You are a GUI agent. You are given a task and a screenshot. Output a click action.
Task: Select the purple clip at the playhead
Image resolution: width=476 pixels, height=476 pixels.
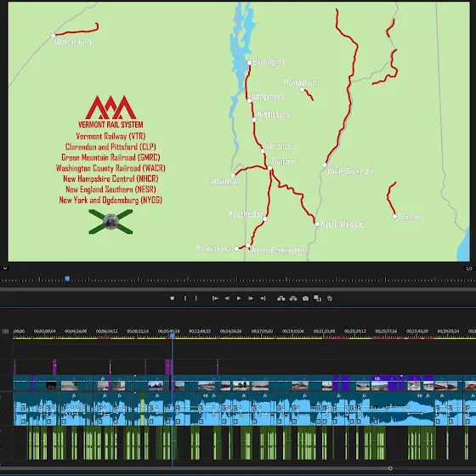pos(168,367)
